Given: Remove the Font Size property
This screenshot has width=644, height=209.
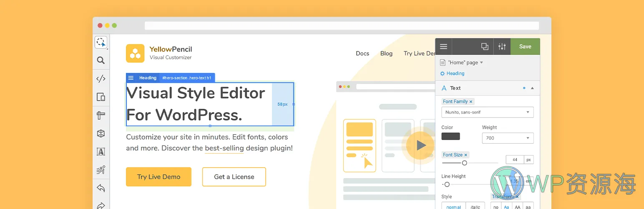Looking at the screenshot, I should [x=465, y=155].
